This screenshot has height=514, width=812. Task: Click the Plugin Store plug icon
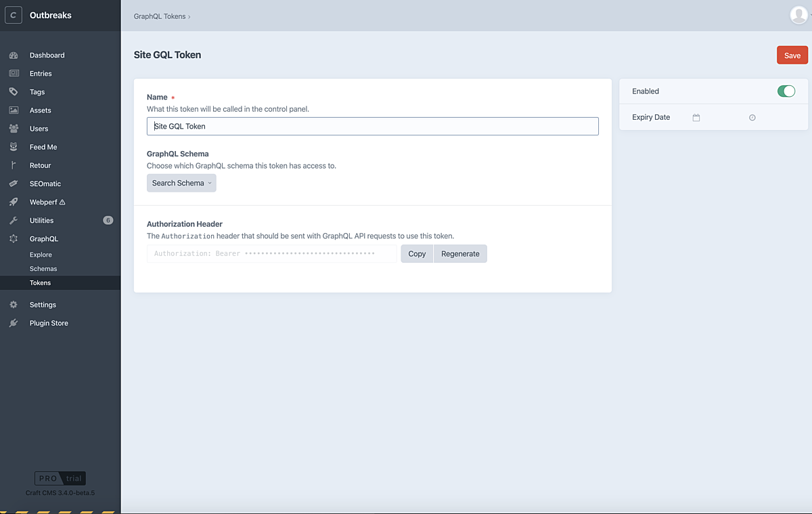coord(14,323)
